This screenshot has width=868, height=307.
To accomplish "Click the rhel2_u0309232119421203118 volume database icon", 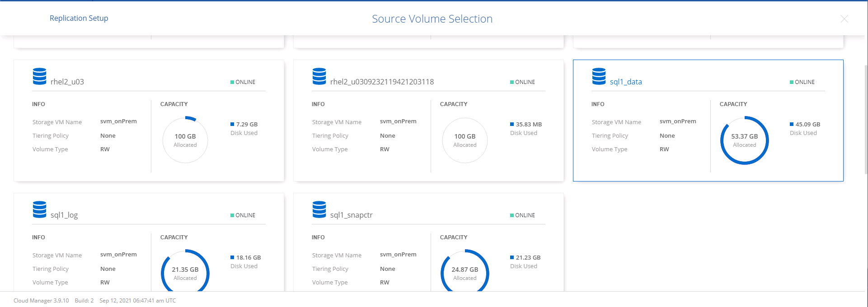I will [319, 76].
